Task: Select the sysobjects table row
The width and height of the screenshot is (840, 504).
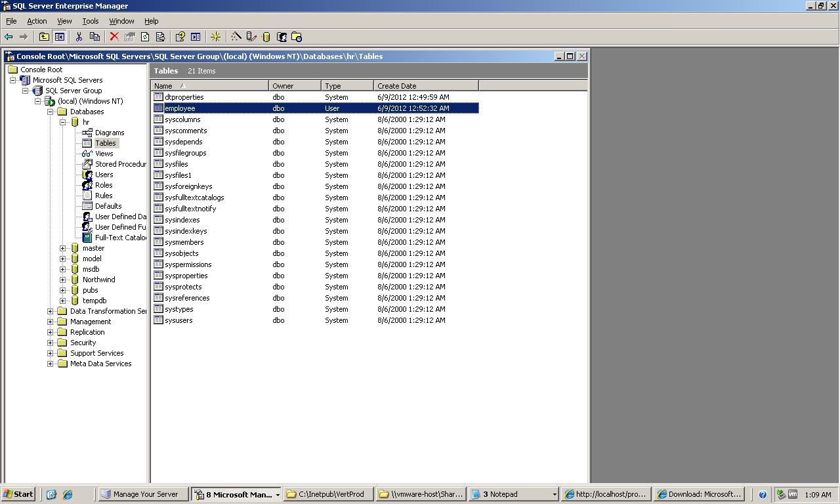Action: (x=182, y=253)
